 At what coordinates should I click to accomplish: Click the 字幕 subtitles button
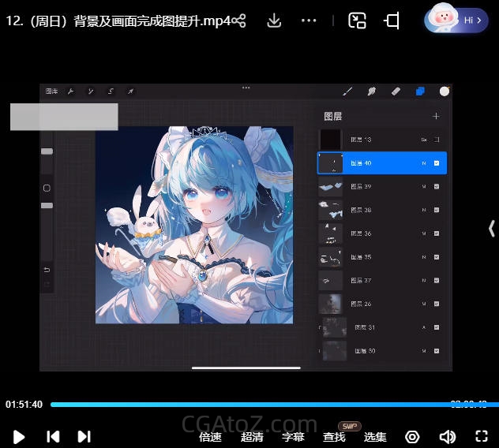coord(293,437)
